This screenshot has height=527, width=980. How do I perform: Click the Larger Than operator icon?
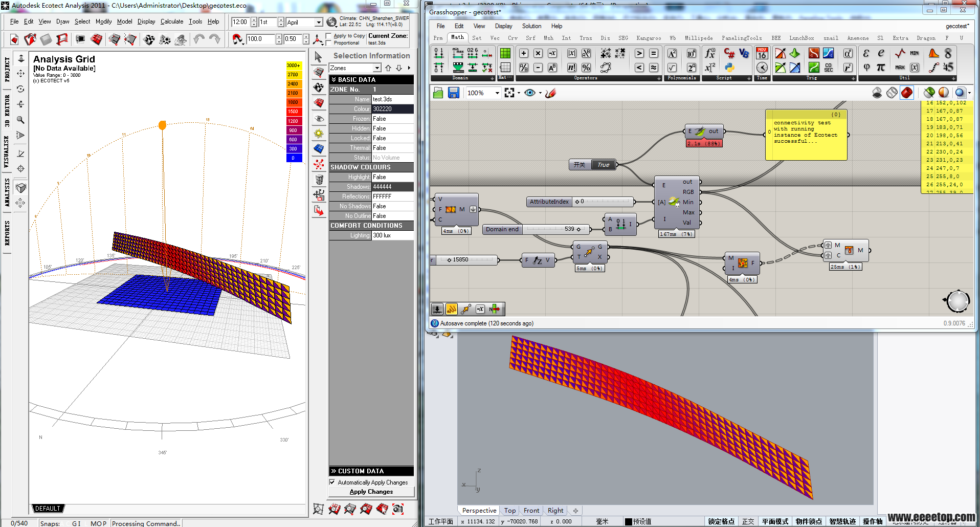coord(639,53)
